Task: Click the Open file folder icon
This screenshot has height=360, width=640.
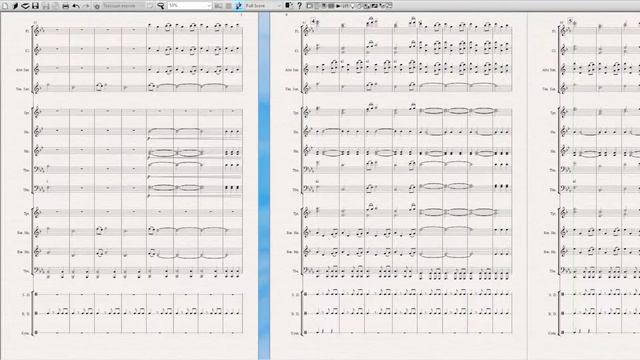Action: 25,6
